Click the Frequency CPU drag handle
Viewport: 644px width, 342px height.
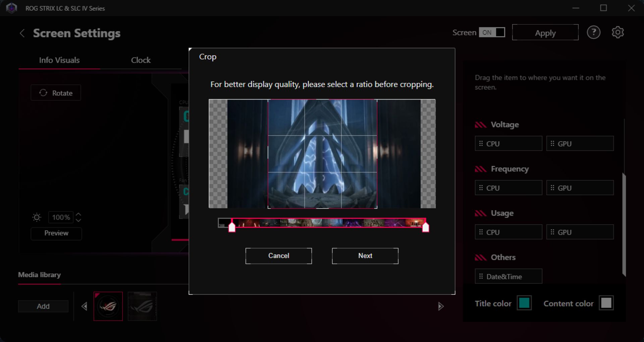[x=481, y=188]
